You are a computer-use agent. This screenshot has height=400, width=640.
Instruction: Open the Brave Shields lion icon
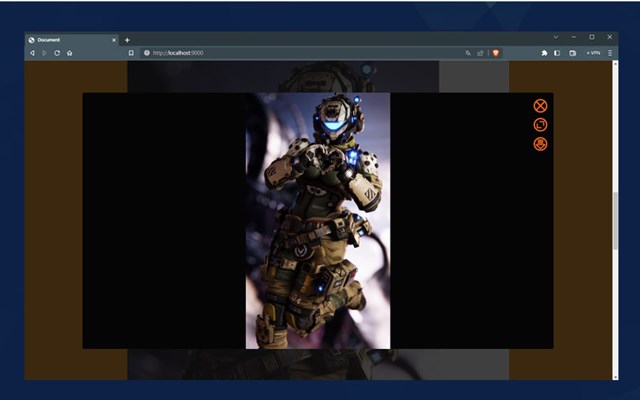coord(496,53)
